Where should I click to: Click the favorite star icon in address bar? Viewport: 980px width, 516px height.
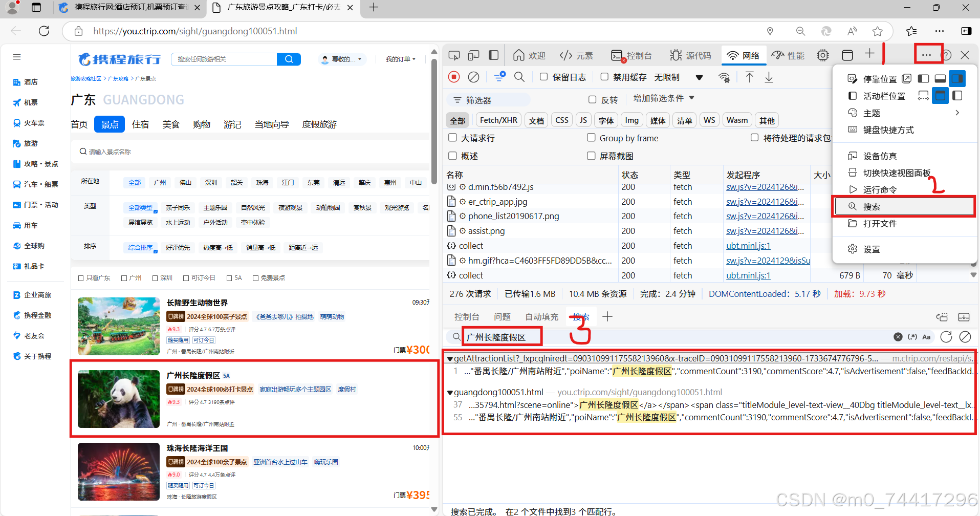click(878, 31)
